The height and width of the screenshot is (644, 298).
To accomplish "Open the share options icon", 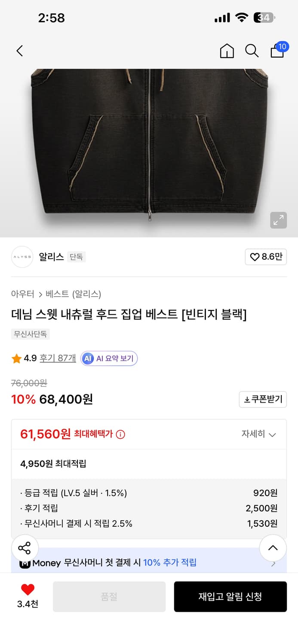I will click(25, 547).
